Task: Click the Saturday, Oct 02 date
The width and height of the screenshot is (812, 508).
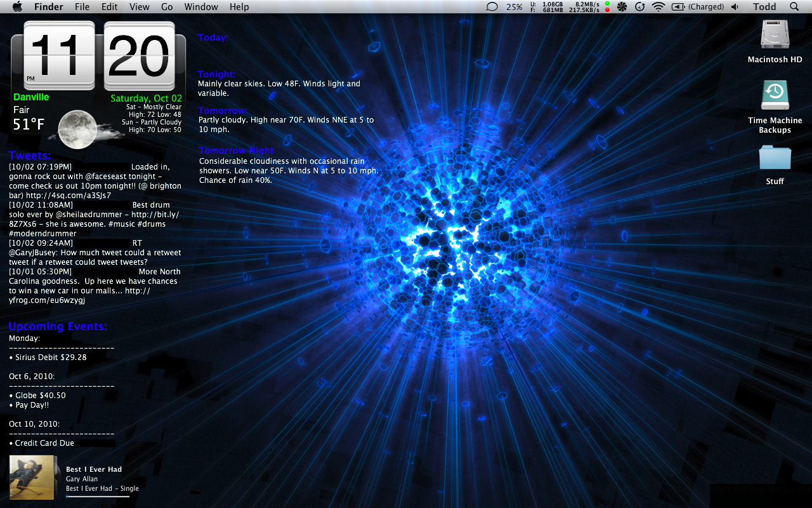Action: pos(146,98)
